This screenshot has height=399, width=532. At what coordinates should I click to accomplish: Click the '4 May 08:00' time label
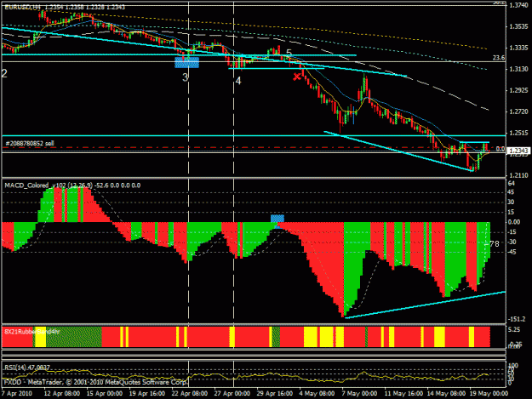click(x=317, y=394)
